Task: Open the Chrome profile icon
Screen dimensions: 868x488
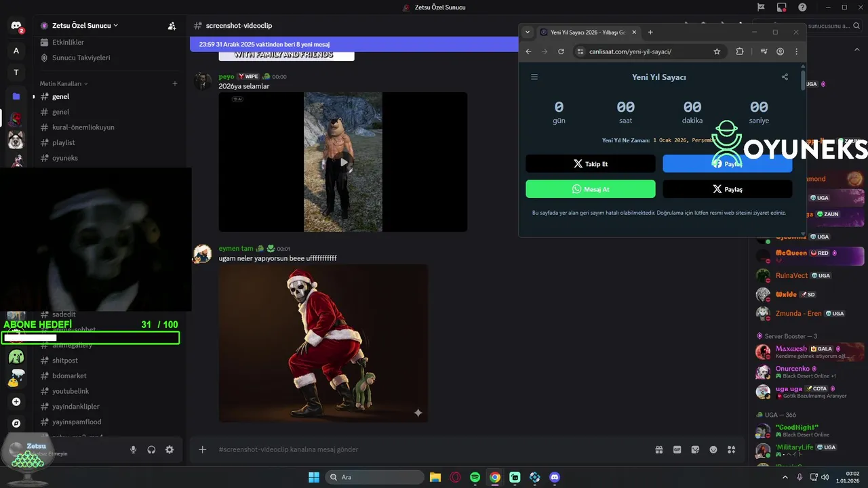Action: pos(781,52)
